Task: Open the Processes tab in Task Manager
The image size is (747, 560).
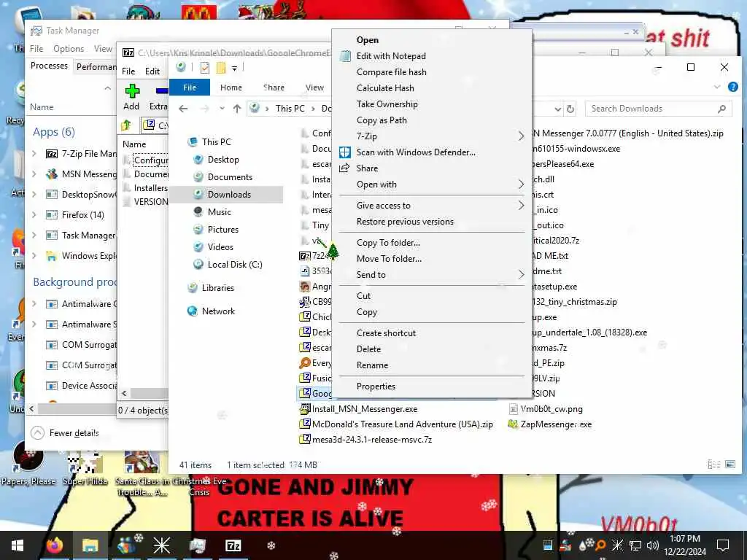Action: (x=49, y=66)
